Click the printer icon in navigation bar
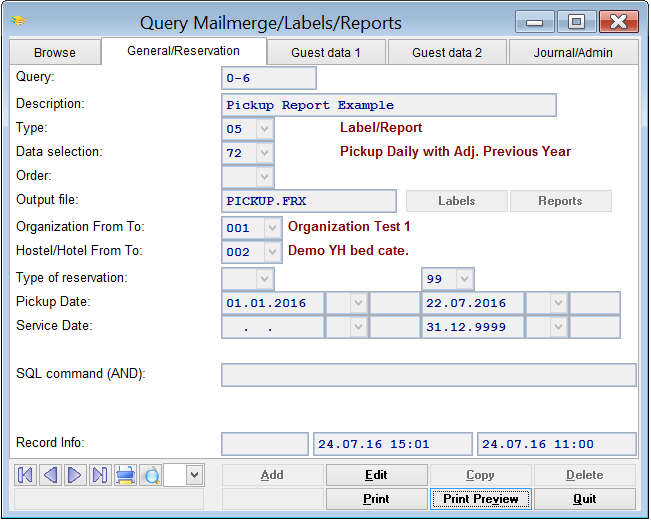 [x=125, y=475]
